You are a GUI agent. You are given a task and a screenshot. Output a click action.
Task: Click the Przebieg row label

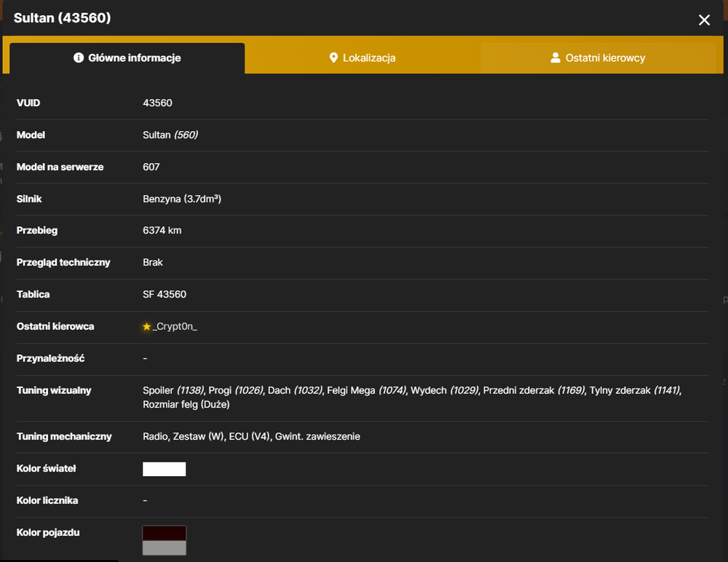point(37,231)
